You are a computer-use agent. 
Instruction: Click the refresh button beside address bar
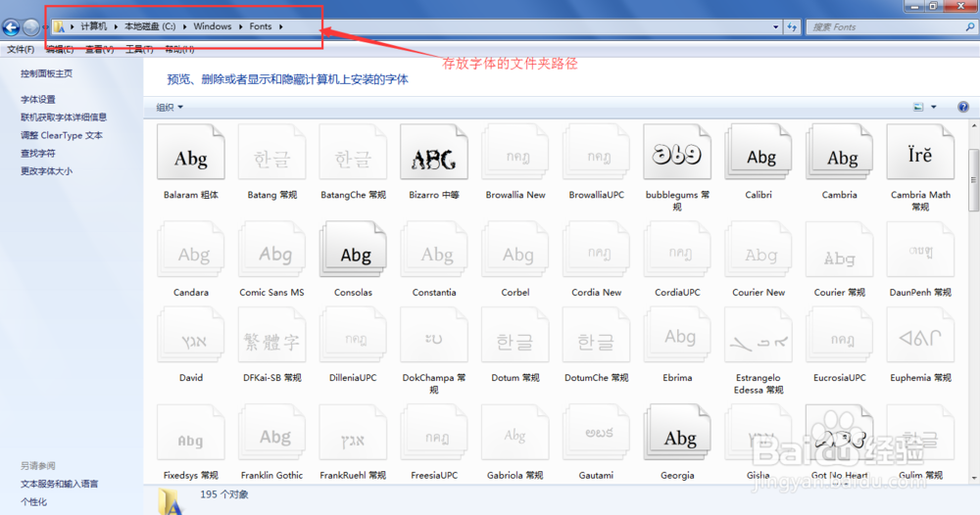pyautogui.click(x=792, y=26)
